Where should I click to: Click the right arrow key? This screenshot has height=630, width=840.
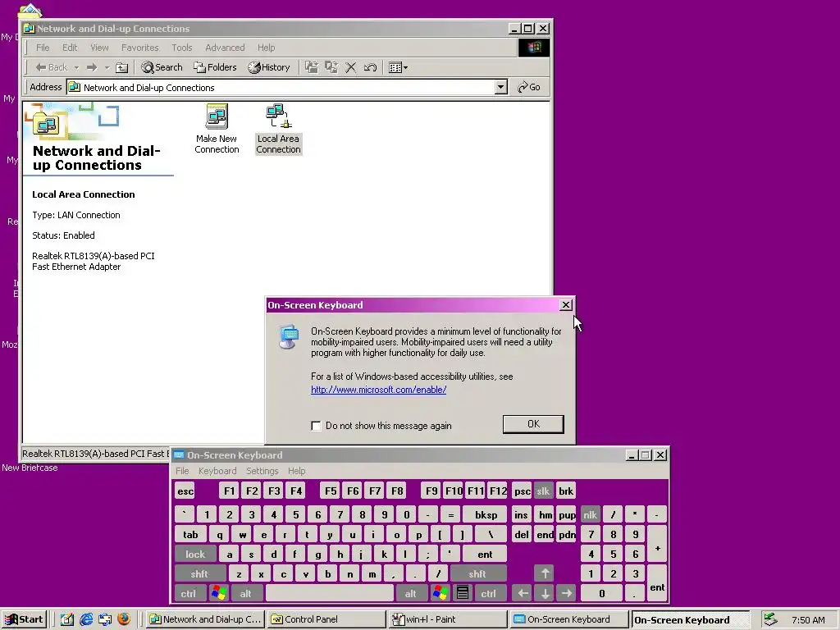(x=566, y=593)
